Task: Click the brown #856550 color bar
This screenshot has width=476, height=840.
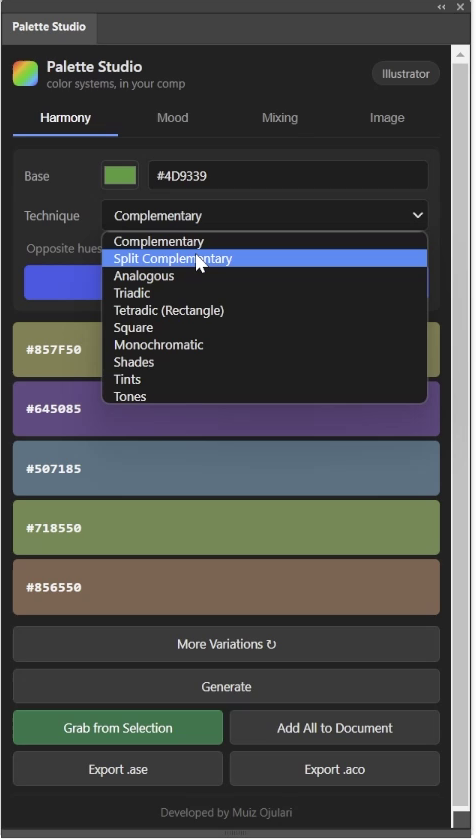Action: [226, 587]
